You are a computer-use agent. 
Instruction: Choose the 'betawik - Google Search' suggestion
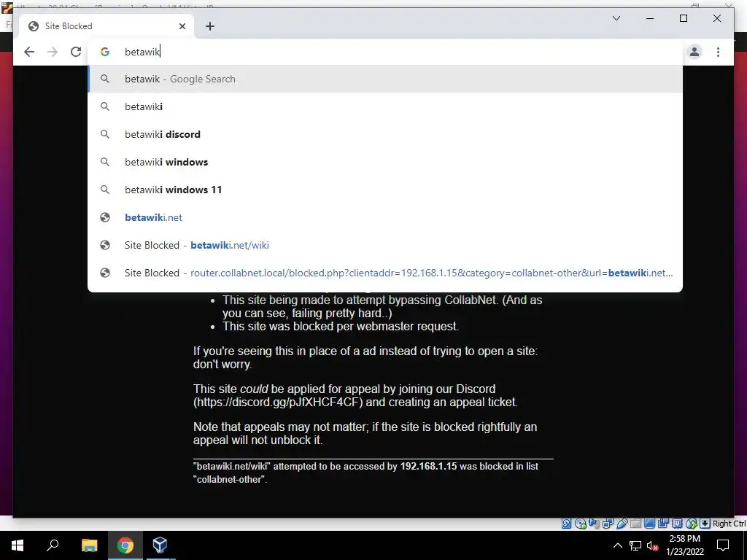(385, 79)
